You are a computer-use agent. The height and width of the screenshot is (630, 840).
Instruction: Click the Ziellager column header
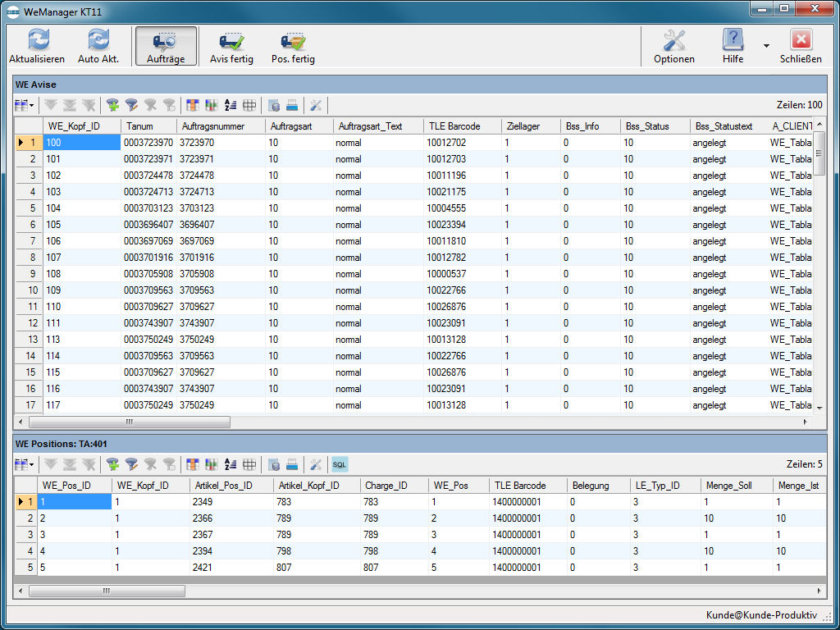coord(532,126)
